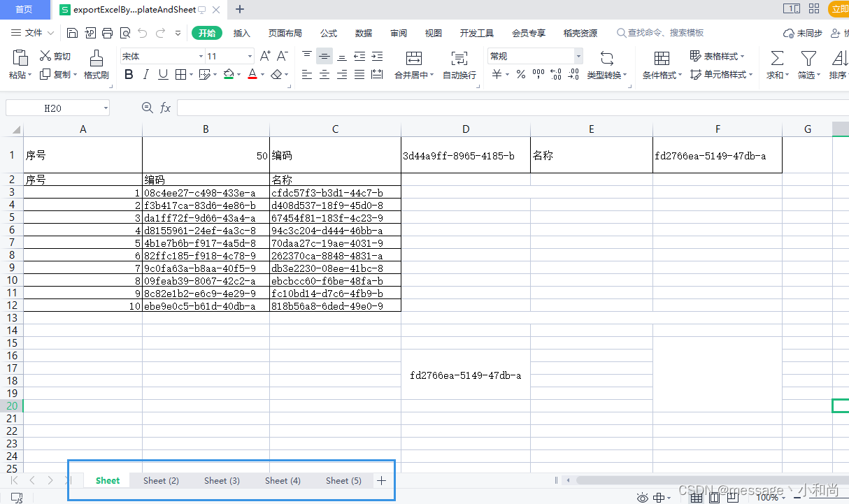Open number format dropdown (常规)
This screenshot has height=504, width=849.
[578, 56]
